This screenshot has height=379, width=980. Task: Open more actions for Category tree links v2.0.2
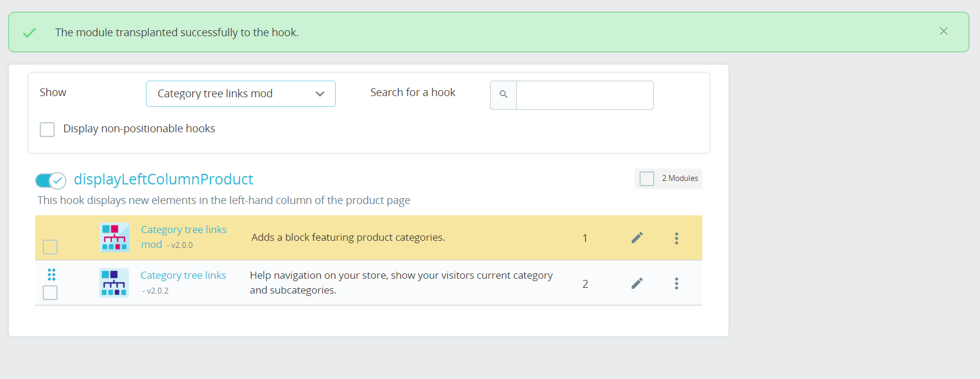[x=676, y=284]
